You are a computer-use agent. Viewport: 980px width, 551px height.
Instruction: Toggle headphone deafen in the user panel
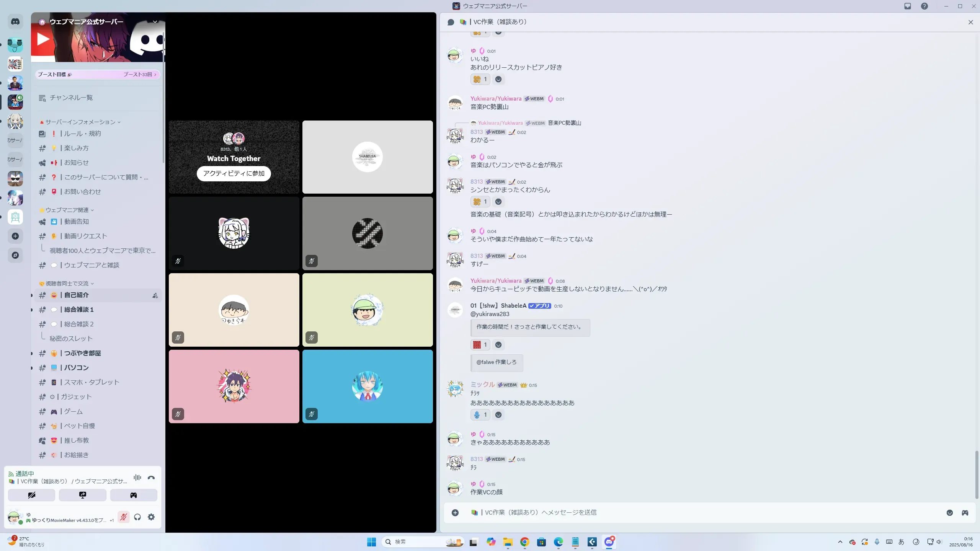click(137, 517)
